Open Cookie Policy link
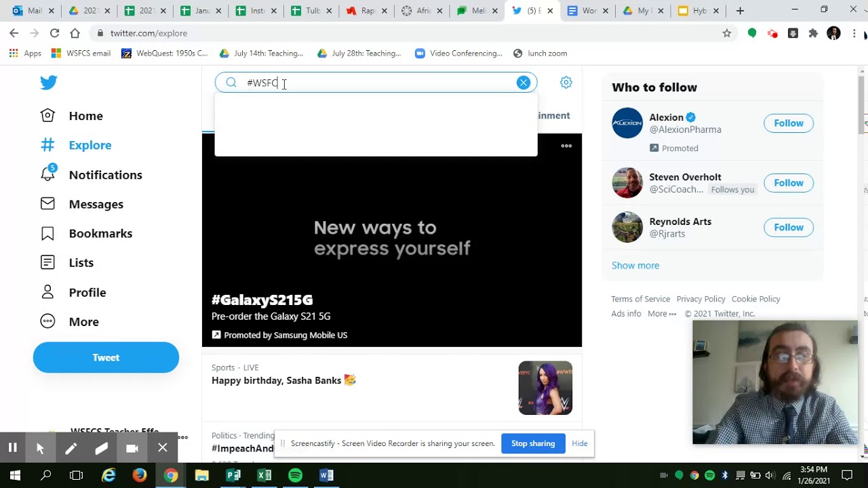The image size is (868, 488). click(x=755, y=299)
